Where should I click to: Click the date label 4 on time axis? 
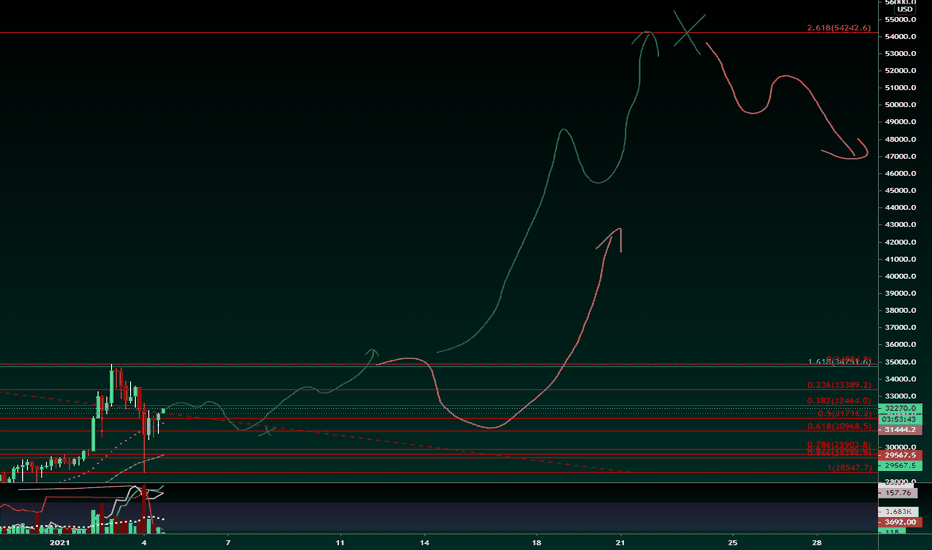tap(144, 542)
